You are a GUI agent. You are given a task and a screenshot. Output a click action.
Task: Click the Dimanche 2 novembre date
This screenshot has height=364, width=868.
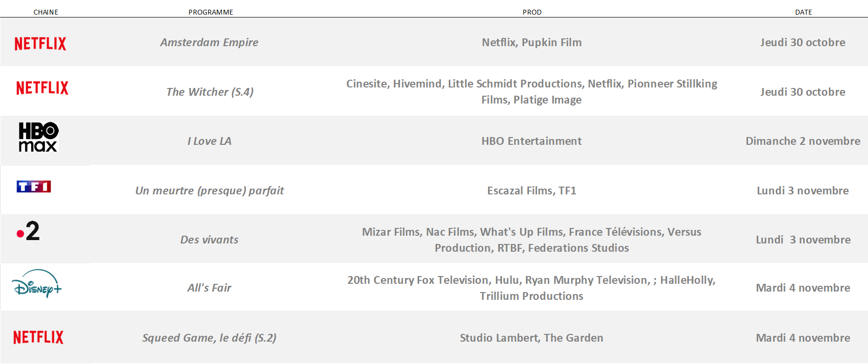click(803, 141)
